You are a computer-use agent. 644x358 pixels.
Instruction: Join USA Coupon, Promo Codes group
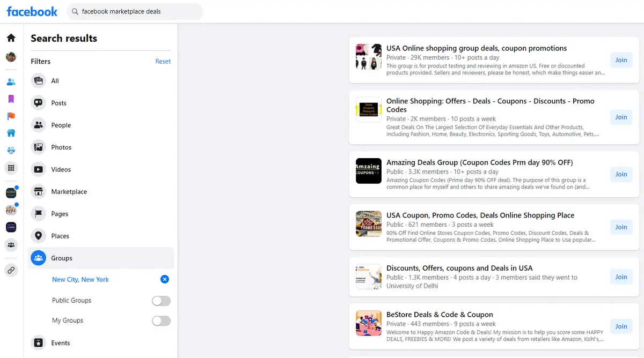[621, 227]
